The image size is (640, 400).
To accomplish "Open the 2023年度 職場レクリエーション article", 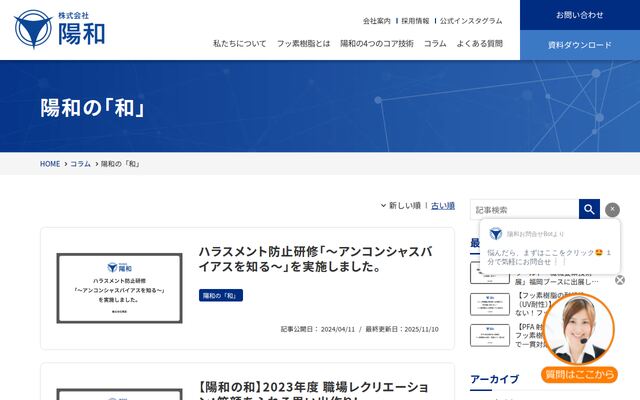I will coord(314,390).
